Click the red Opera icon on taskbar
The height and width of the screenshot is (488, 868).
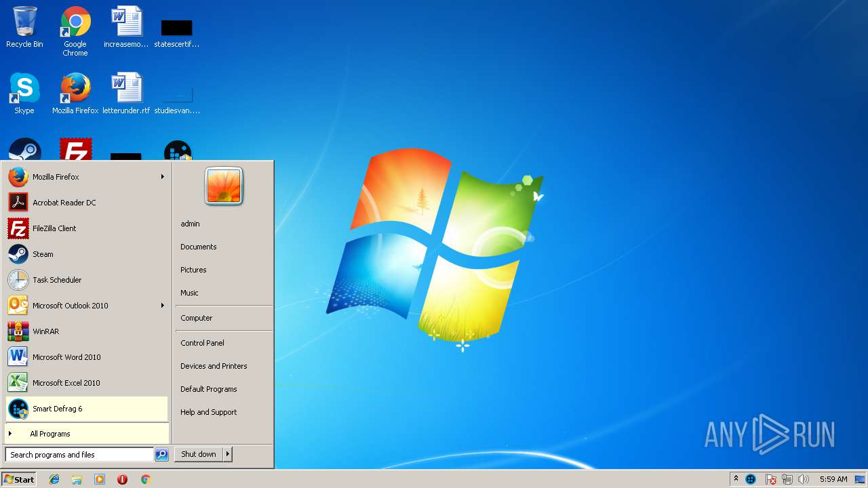pos(122,479)
